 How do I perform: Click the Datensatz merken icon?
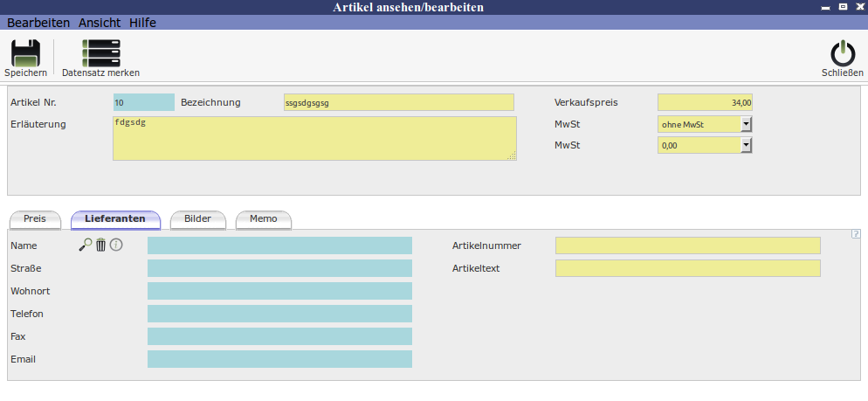click(x=100, y=53)
